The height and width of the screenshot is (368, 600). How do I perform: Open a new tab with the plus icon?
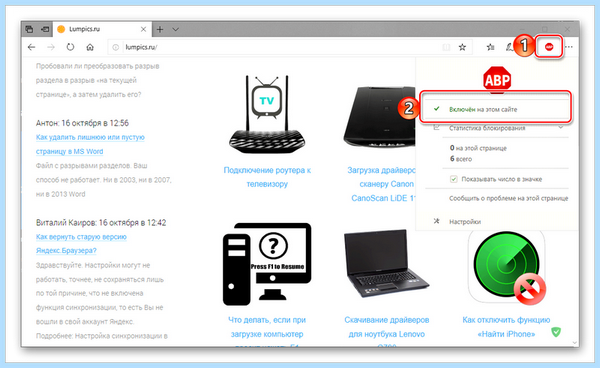[x=160, y=29]
